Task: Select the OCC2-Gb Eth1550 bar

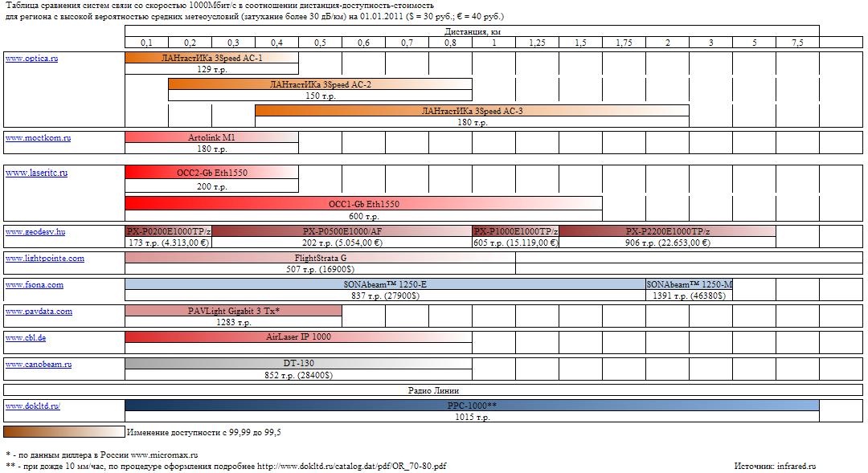Action: pyautogui.click(x=211, y=173)
